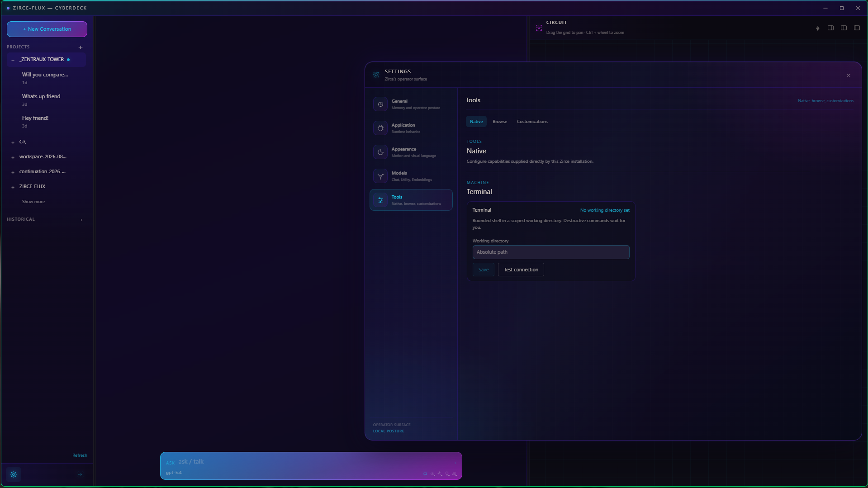Screen dimensions: 868x488
Task: Click the chat bubble icon in ask bar
Action: pyautogui.click(x=425, y=474)
